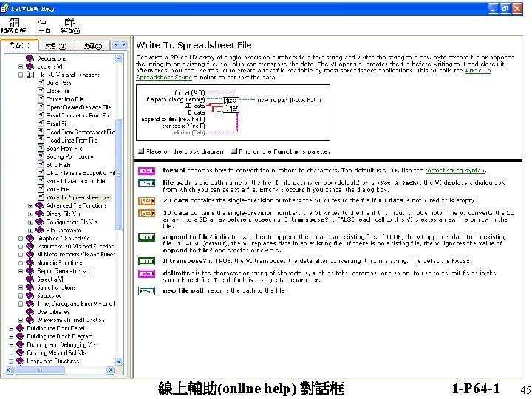Switch to the Index tab
This screenshot has height=399, width=532.
coord(55,46)
